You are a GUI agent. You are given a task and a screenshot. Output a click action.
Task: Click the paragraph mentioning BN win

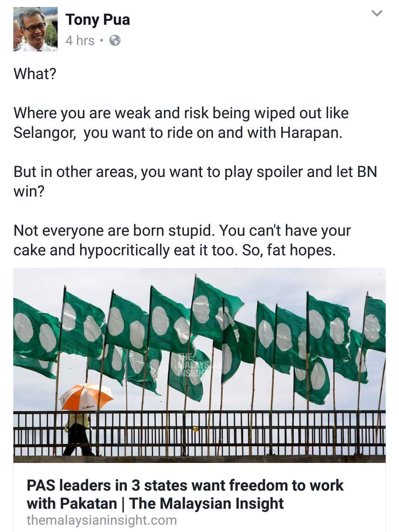coord(195,181)
